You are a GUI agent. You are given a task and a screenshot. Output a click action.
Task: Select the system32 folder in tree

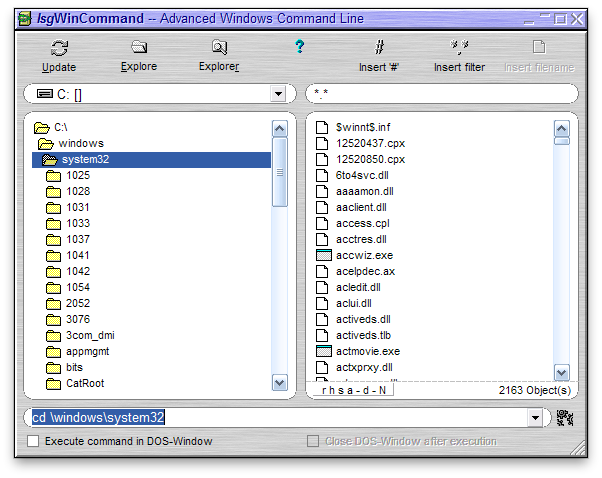(x=151, y=160)
